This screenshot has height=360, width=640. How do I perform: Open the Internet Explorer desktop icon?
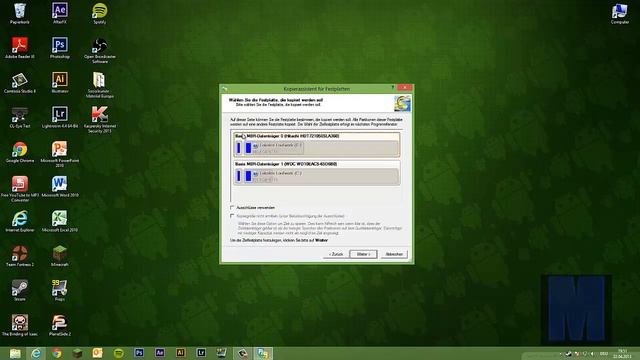[x=20, y=222]
